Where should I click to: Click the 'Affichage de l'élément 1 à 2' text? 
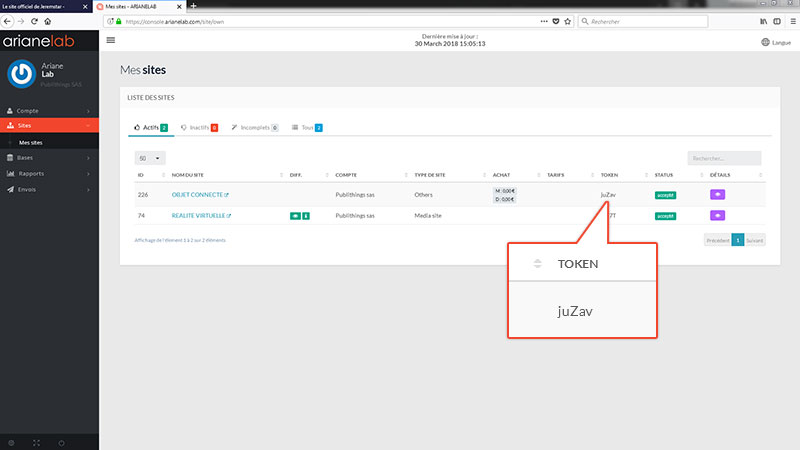(x=180, y=240)
